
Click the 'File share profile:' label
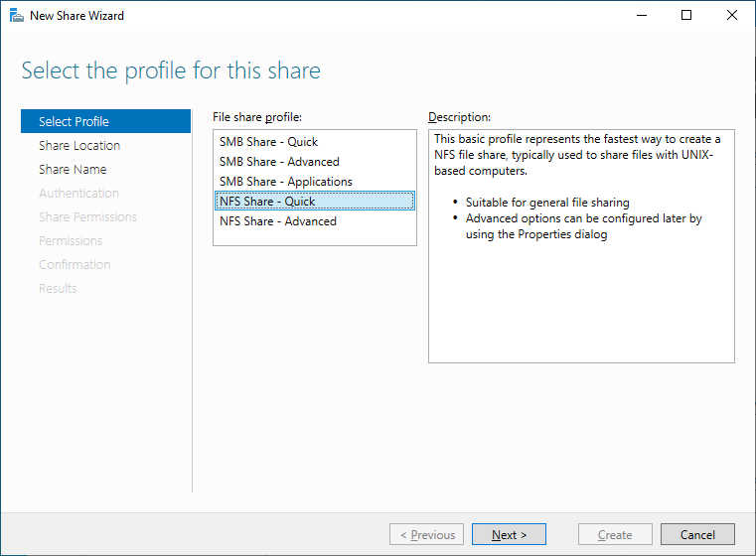(x=257, y=117)
